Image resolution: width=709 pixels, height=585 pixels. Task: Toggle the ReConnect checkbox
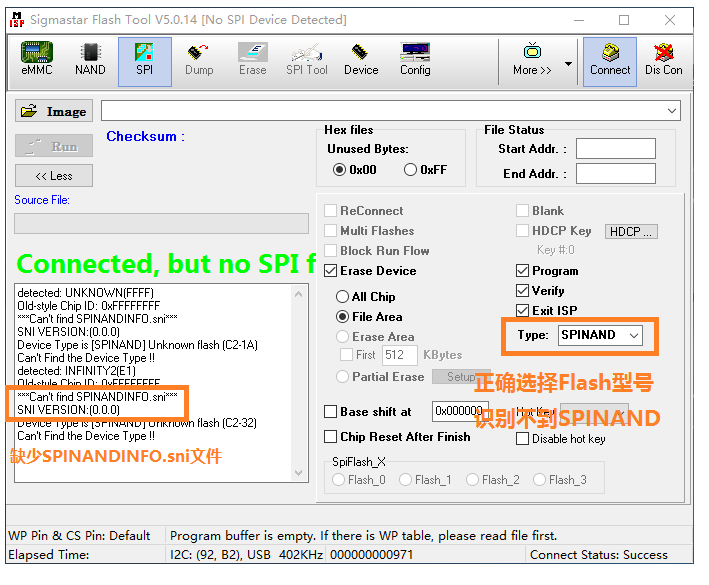pos(331,211)
